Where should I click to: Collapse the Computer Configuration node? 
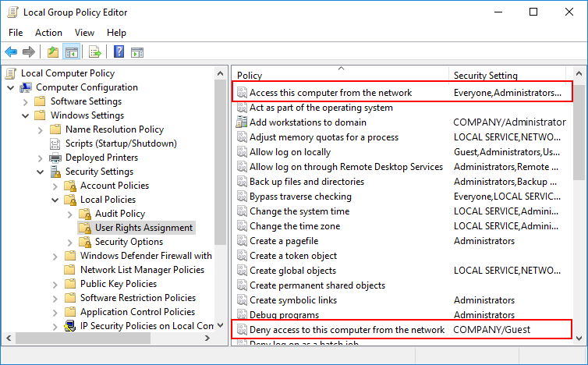[x=11, y=87]
